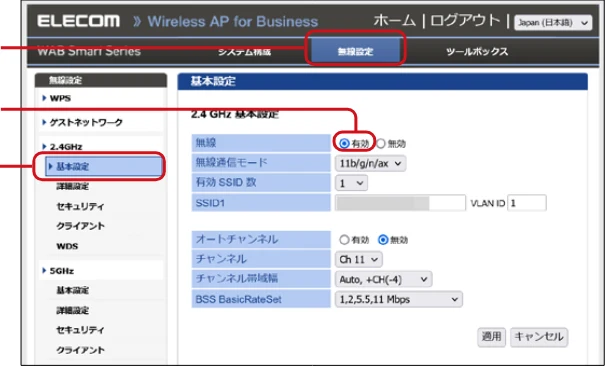Click the BSS BasicRateSet label
Viewport: 605px width, 366px height.
pyautogui.click(x=238, y=300)
